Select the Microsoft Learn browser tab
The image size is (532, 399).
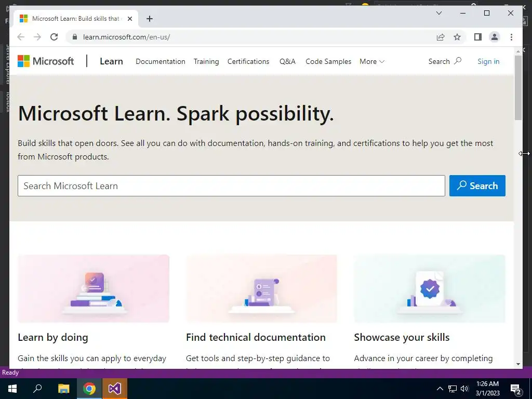pos(76,19)
